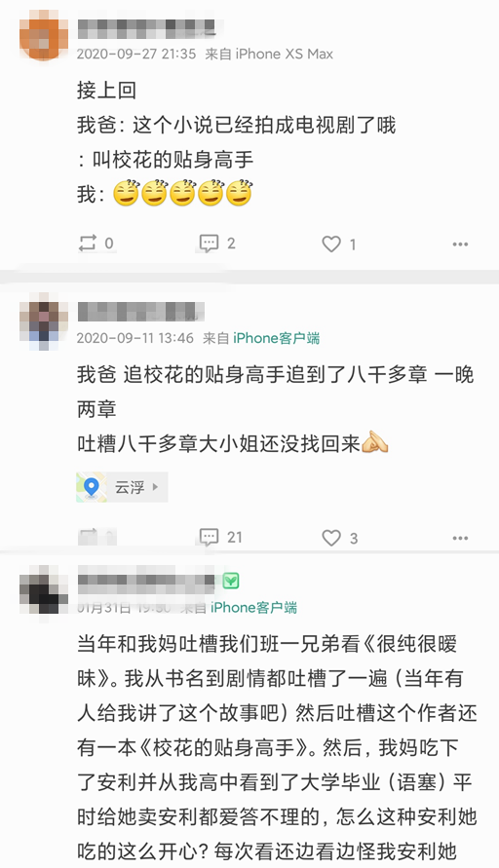Like the second post with 3 likes
Image resolution: width=499 pixels, height=868 pixels.
point(339,538)
